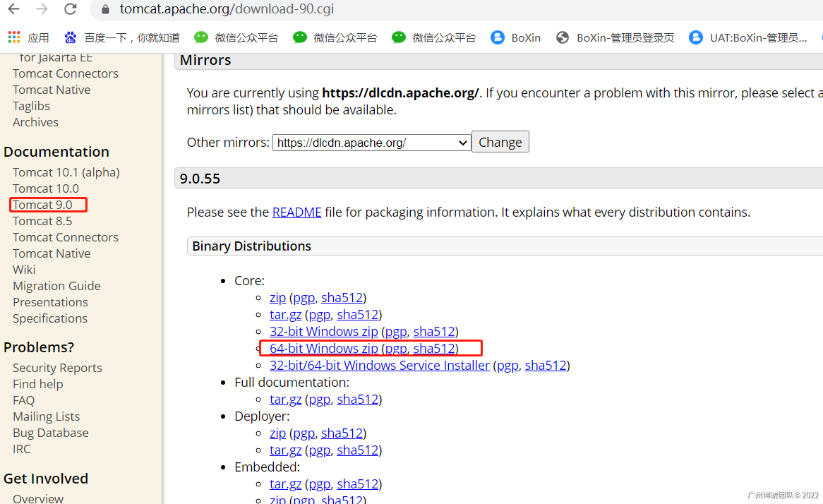
Task: Download the Embedded tar.gz
Action: click(x=286, y=484)
